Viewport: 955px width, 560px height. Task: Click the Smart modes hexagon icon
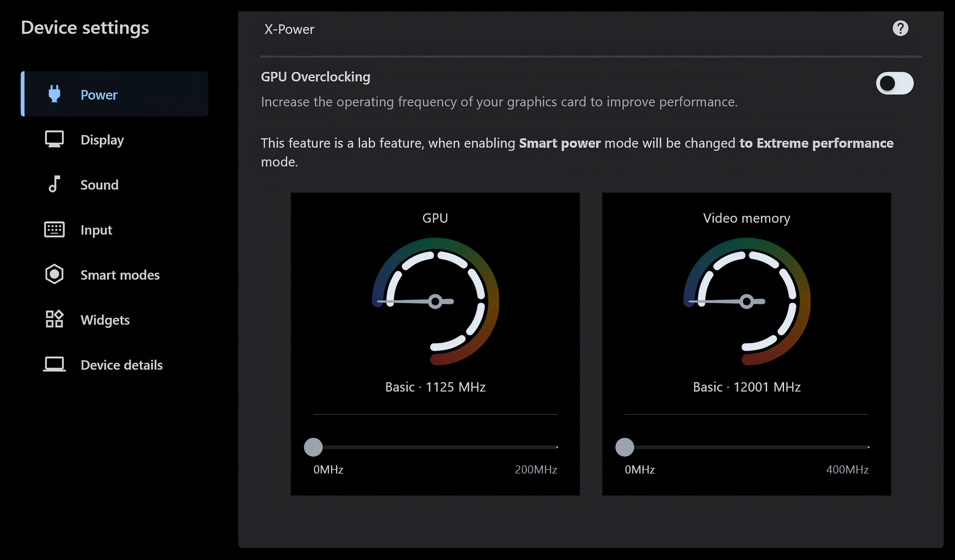[54, 274]
